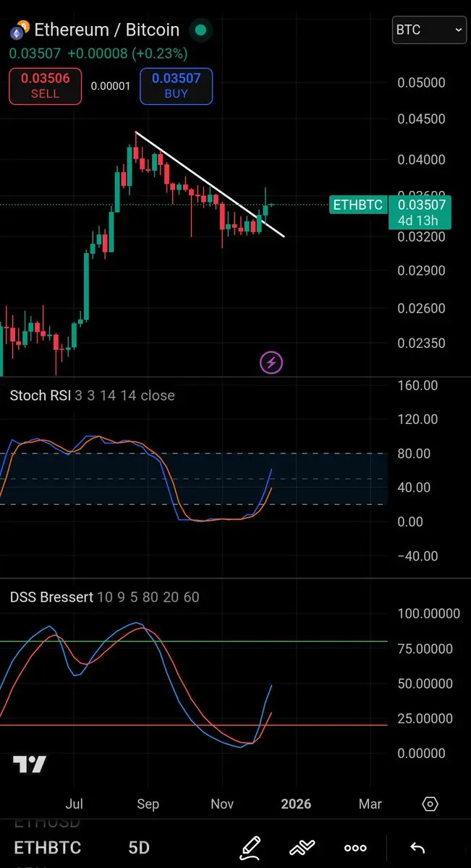Viewport: 471px width, 868px height.
Task: Open the Ethereum / Bitcoin symbol title
Action: tap(107, 30)
